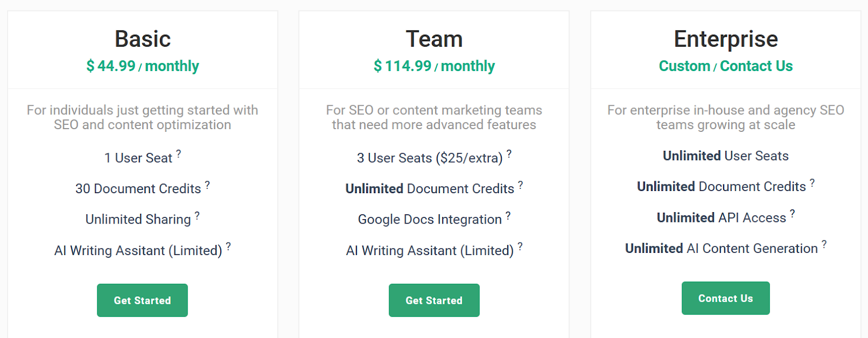Click help icon next to 3 User Seats
The image size is (868, 338).
(x=509, y=154)
